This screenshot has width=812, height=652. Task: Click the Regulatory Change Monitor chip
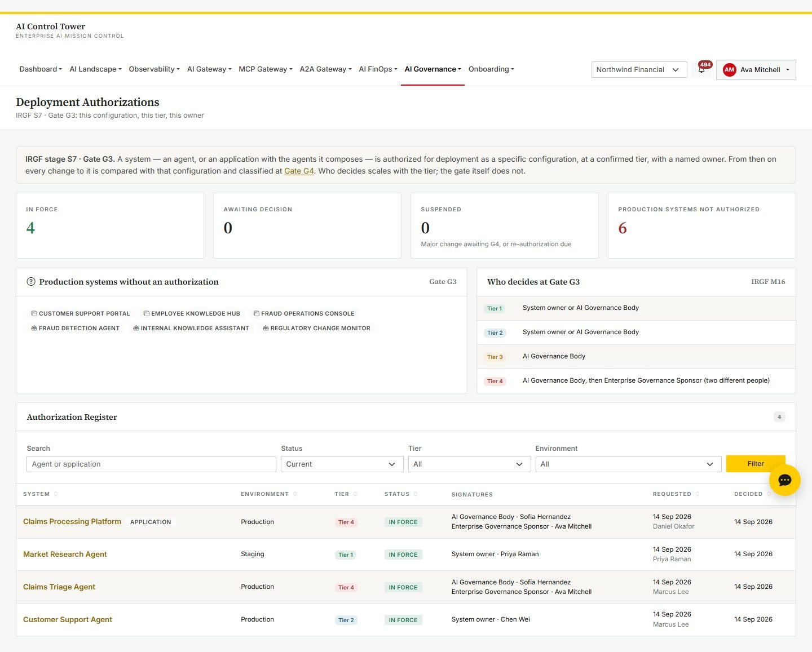pos(316,328)
